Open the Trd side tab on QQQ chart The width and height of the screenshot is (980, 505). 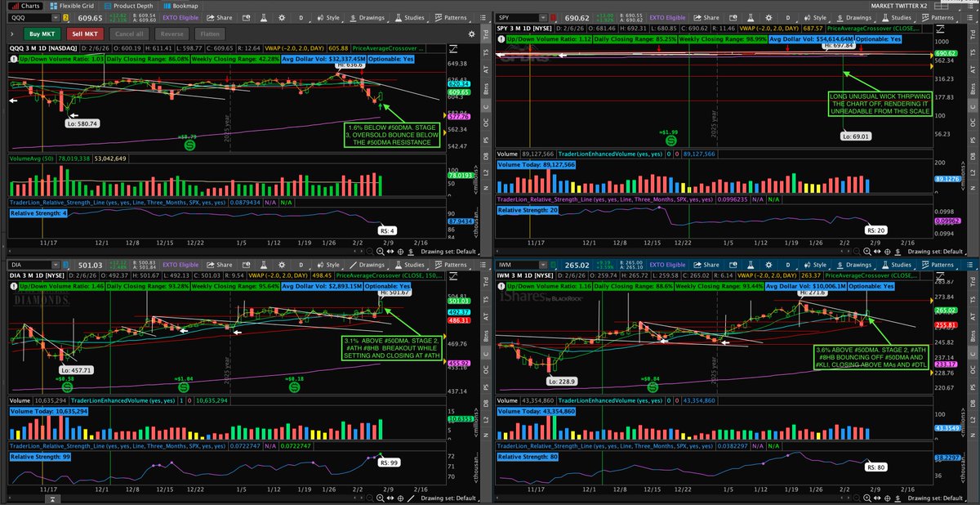point(485,34)
